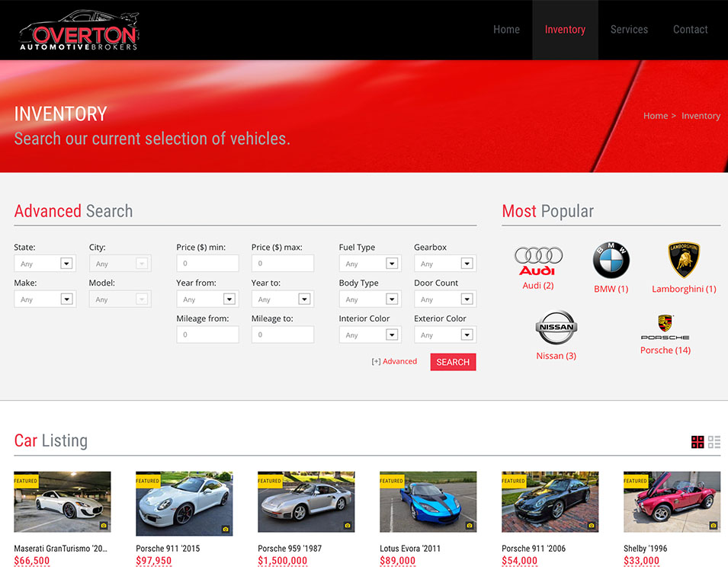Click Featured badge on Maserati listing

[26, 481]
